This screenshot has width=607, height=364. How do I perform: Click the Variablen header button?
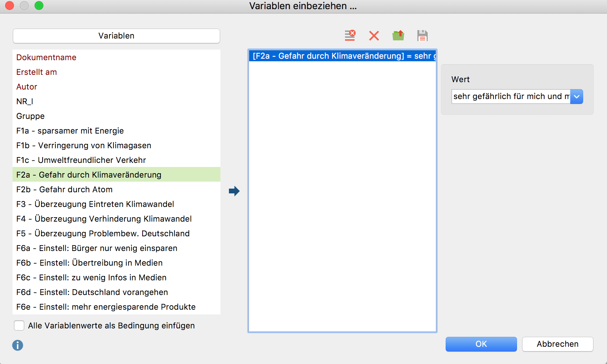click(116, 36)
